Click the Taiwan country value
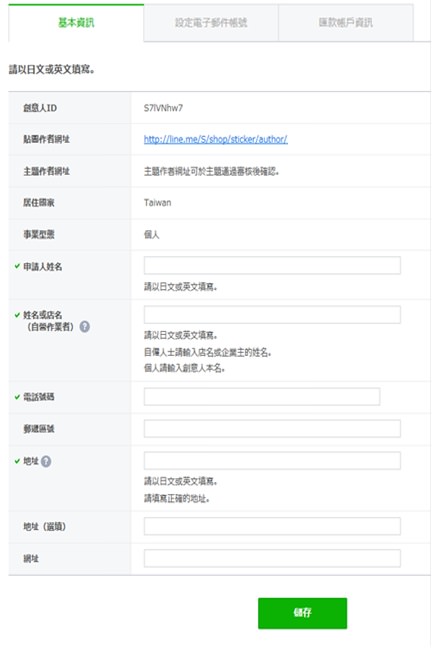 click(157, 203)
